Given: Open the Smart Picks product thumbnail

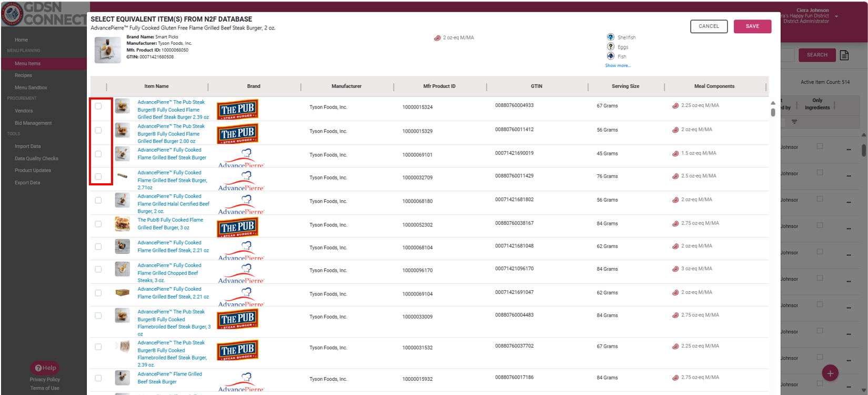Looking at the screenshot, I should [x=108, y=50].
